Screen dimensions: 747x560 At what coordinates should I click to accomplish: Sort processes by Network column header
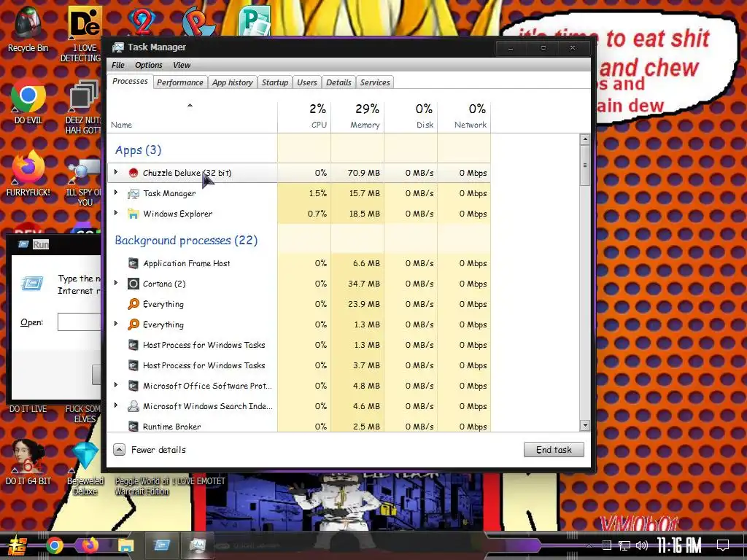pos(464,117)
